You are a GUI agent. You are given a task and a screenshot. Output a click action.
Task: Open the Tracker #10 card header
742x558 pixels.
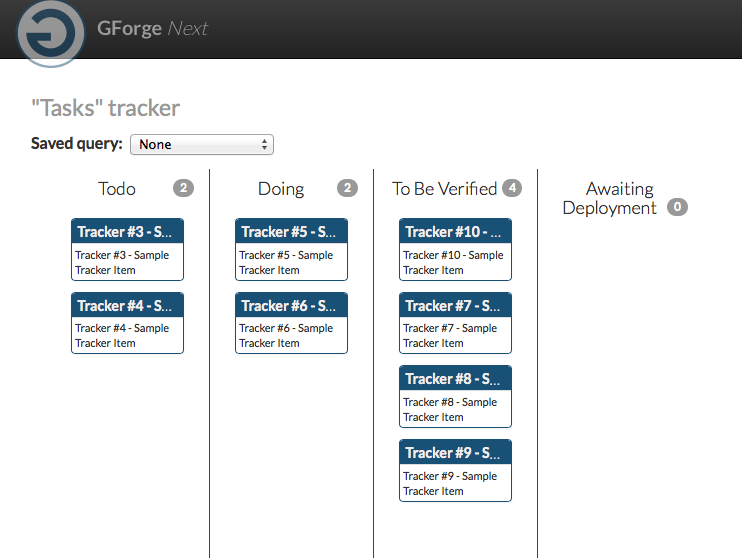pos(455,231)
